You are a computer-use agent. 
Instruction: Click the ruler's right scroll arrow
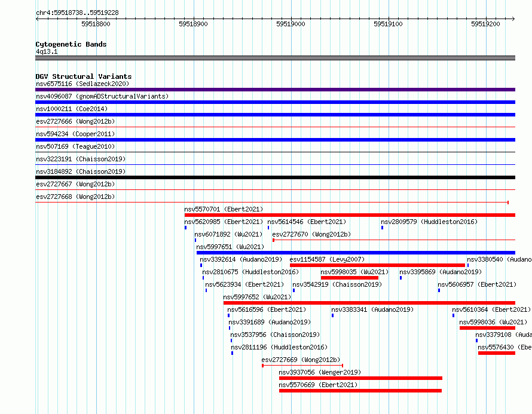click(513, 19)
